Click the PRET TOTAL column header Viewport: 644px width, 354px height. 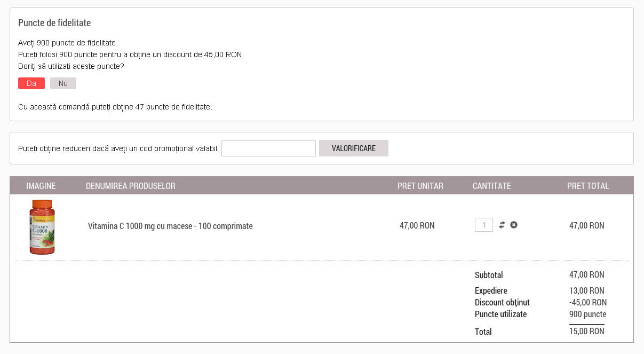(x=588, y=186)
